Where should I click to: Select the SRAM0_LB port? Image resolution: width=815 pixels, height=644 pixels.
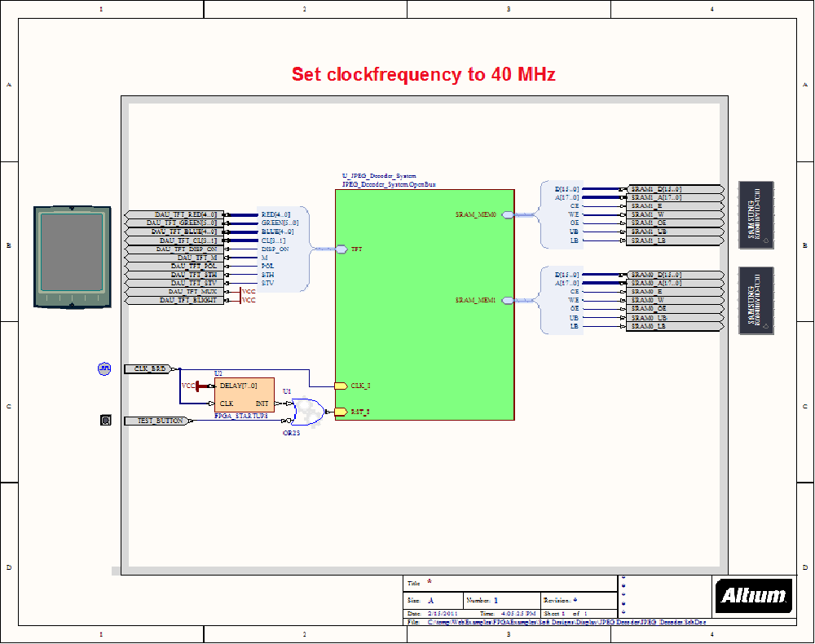point(675,326)
